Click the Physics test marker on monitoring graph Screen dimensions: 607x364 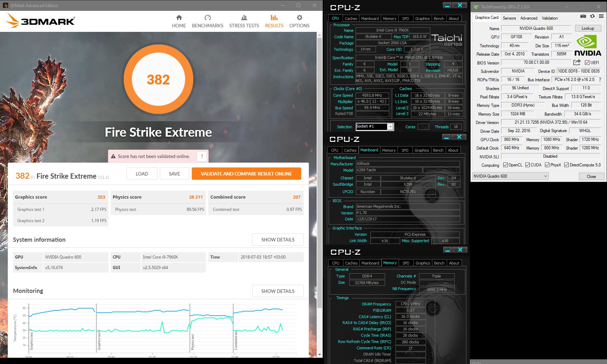pyautogui.click(x=193, y=342)
